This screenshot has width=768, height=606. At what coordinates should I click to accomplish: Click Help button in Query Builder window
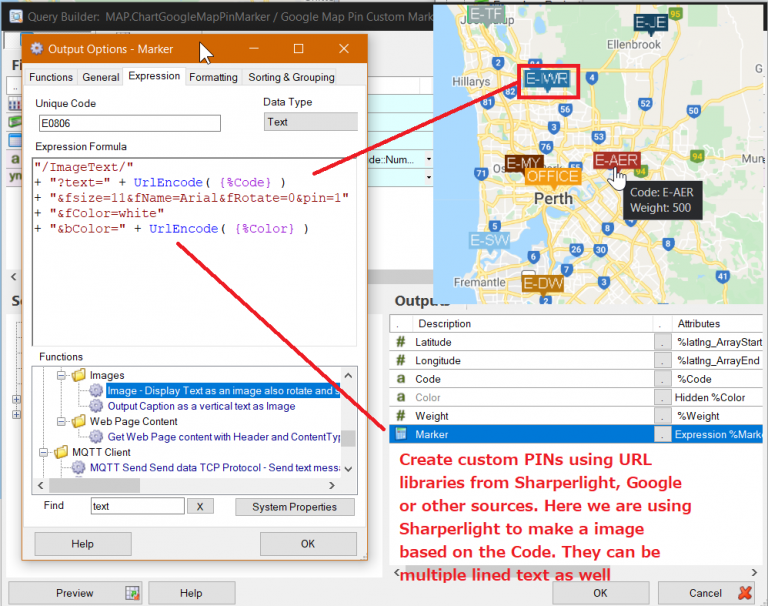(191, 593)
